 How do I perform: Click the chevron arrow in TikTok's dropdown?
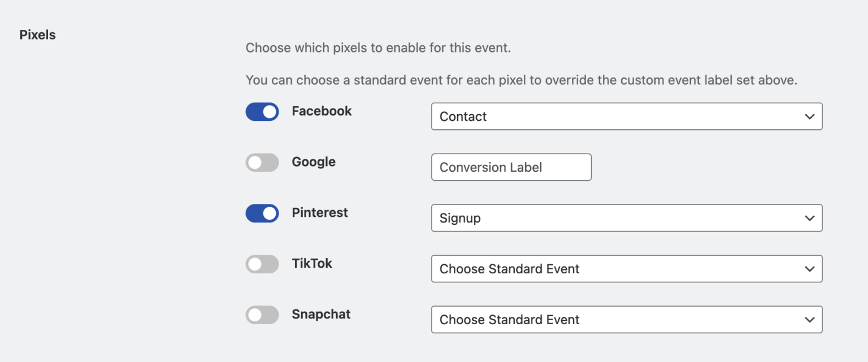coord(809,269)
